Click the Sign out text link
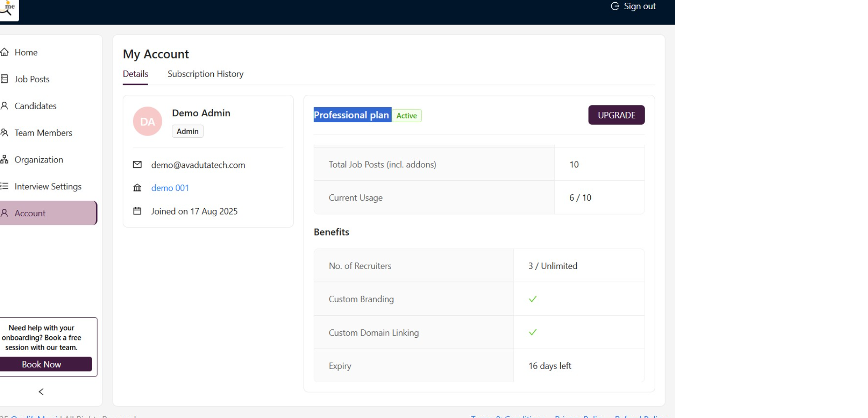 [640, 6]
